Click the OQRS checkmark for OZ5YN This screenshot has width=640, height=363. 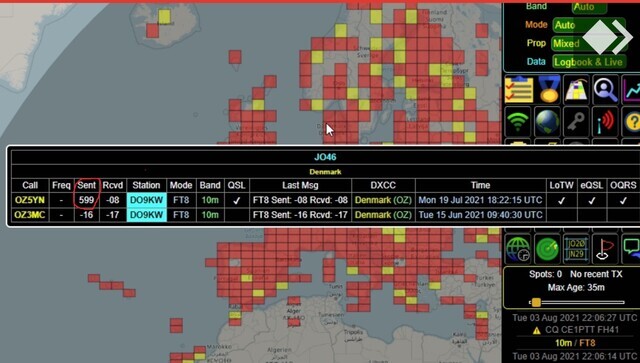(x=623, y=200)
